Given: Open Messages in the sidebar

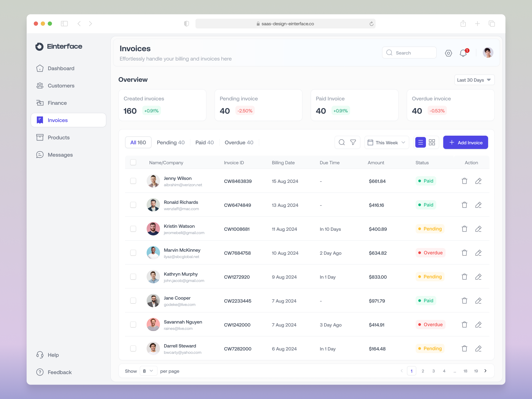Looking at the screenshot, I should [x=68, y=155].
